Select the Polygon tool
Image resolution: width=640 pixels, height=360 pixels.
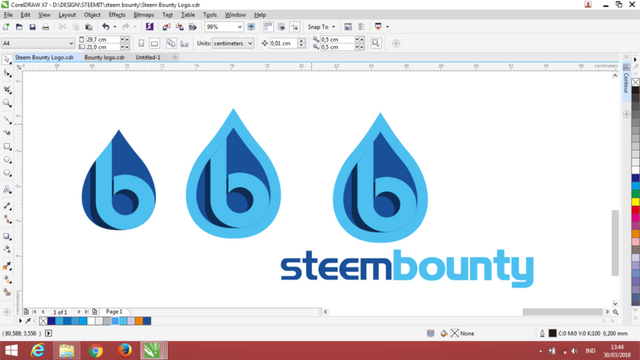pyautogui.click(x=7, y=173)
